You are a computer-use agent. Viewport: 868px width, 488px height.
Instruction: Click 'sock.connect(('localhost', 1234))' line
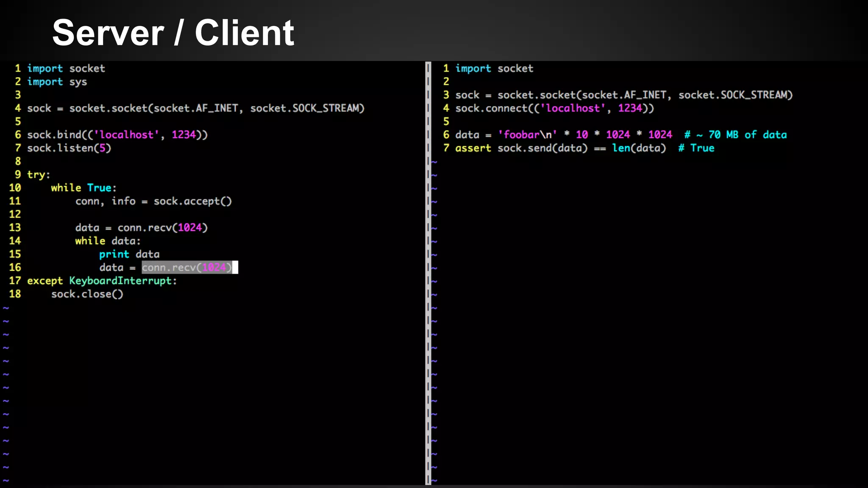(555, 108)
